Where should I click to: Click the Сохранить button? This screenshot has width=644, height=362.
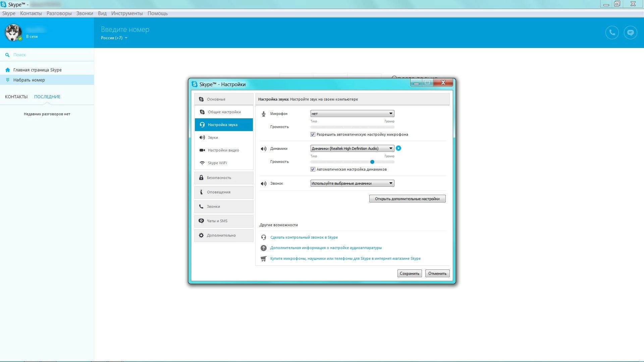click(410, 274)
